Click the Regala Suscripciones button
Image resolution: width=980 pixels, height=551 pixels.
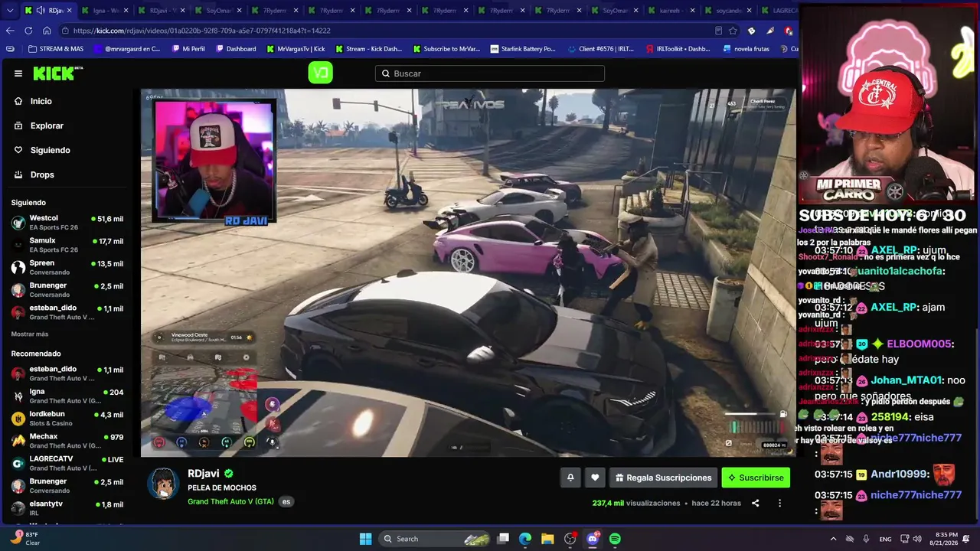pyautogui.click(x=663, y=478)
